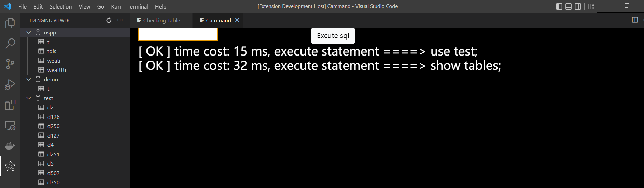Split the editor right
This screenshot has width=644, height=188.
635,20
